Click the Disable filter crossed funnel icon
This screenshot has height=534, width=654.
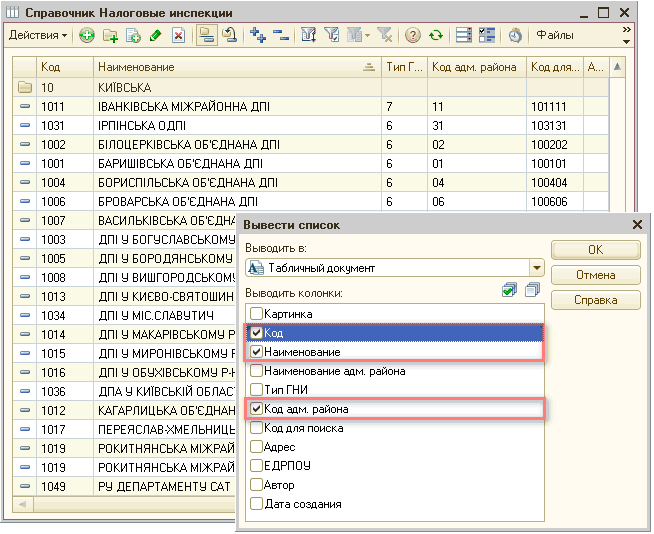coord(385,35)
